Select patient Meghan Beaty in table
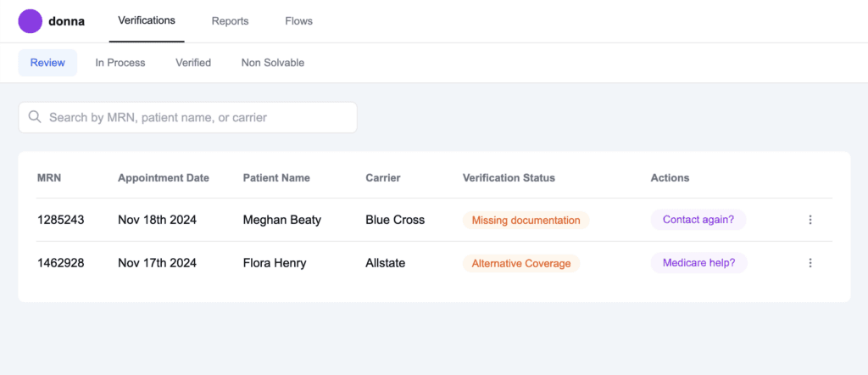The width and height of the screenshot is (868, 375). [x=281, y=220]
